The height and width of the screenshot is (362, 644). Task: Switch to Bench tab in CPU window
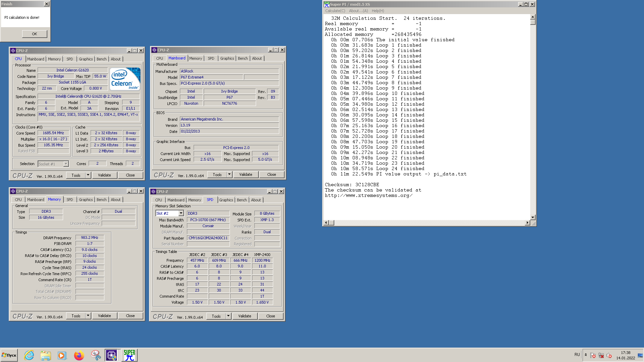(x=101, y=59)
